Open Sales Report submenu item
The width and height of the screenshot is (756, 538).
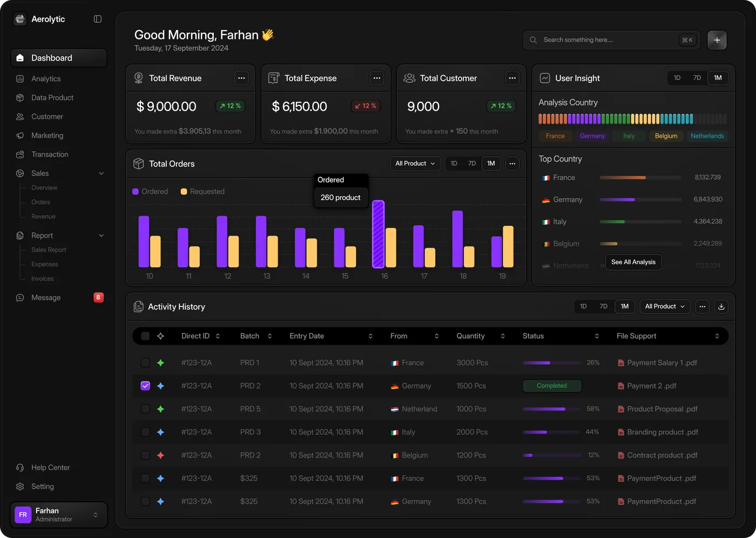tap(49, 250)
